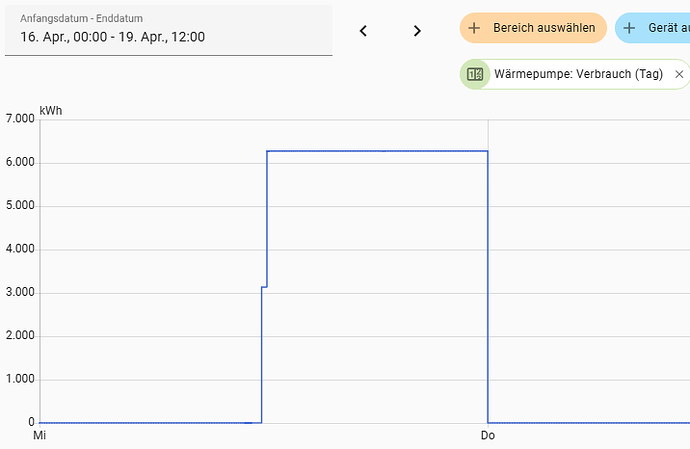690x449 pixels.
Task: Remove the Wärmepumpe: Verbrauch (Tag) chip
Action: point(679,74)
